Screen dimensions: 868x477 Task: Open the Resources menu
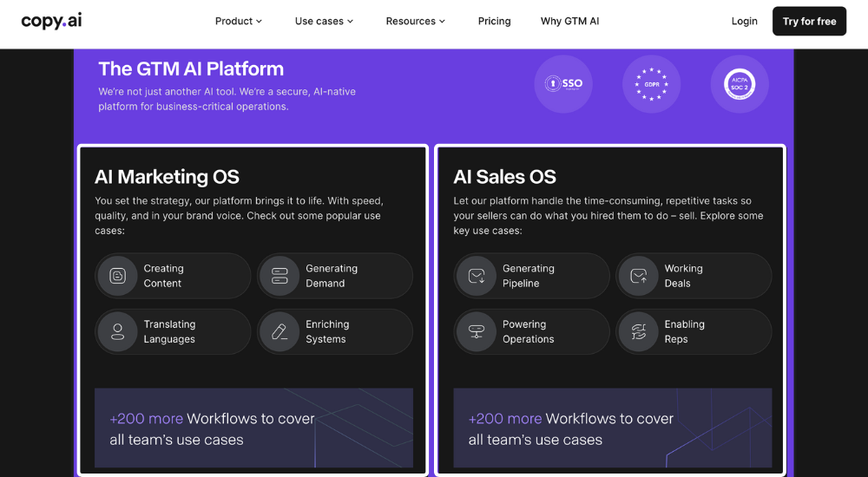[x=416, y=21]
